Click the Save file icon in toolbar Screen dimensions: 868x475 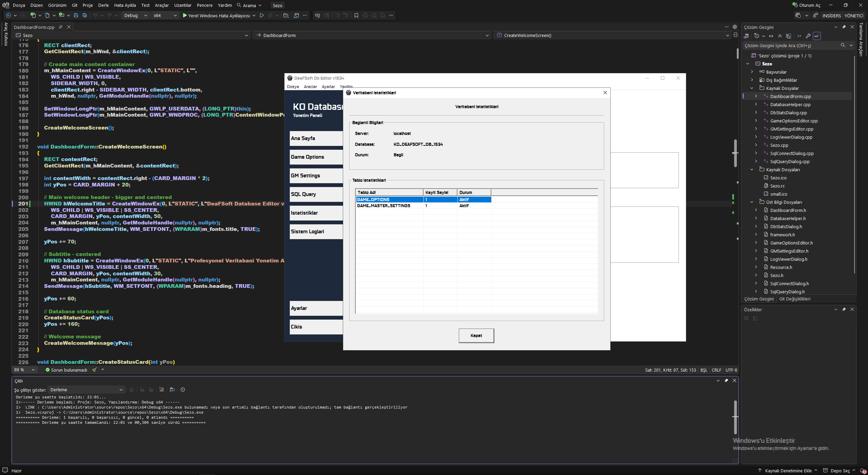pos(76,15)
